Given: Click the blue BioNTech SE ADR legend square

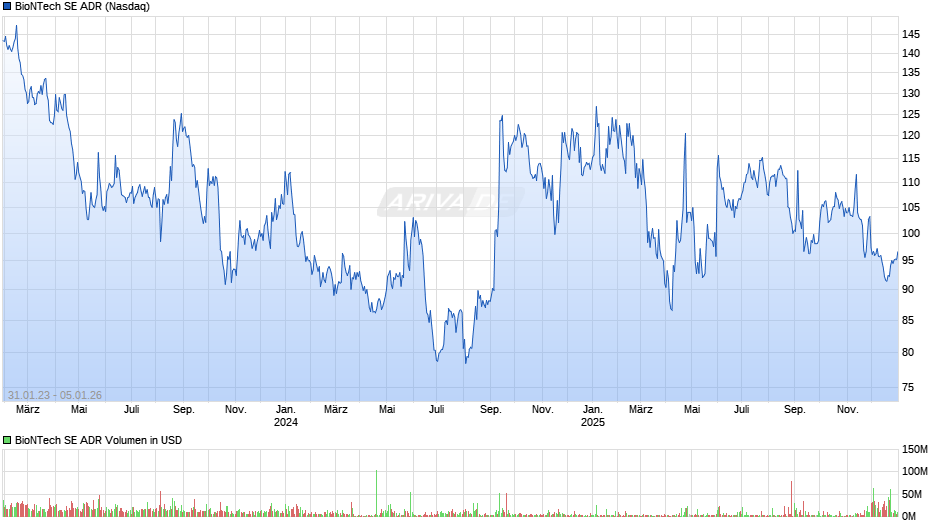Looking at the screenshot, I should tap(7, 7).
